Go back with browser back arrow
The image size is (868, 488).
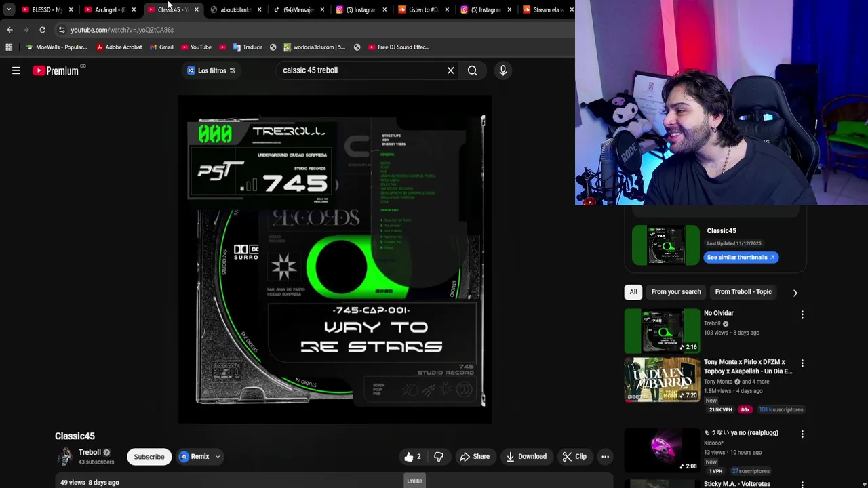(9, 30)
